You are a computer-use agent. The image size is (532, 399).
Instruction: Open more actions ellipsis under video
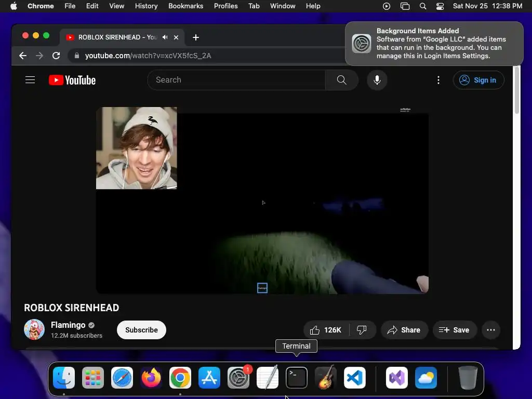pyautogui.click(x=491, y=330)
